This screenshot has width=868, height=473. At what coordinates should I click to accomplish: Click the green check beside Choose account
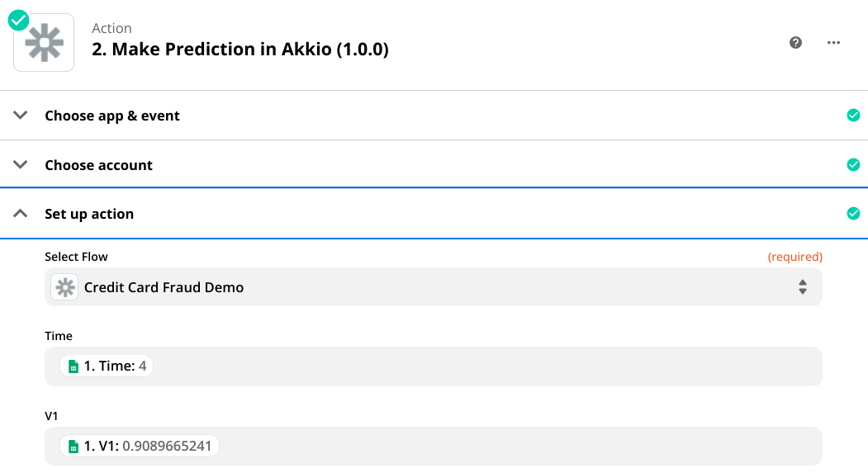(853, 165)
